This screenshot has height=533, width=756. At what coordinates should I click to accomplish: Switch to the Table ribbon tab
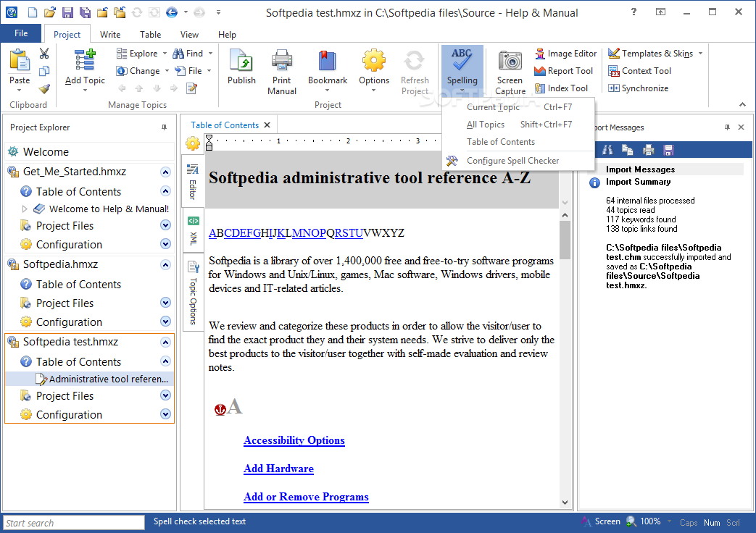[151, 35]
